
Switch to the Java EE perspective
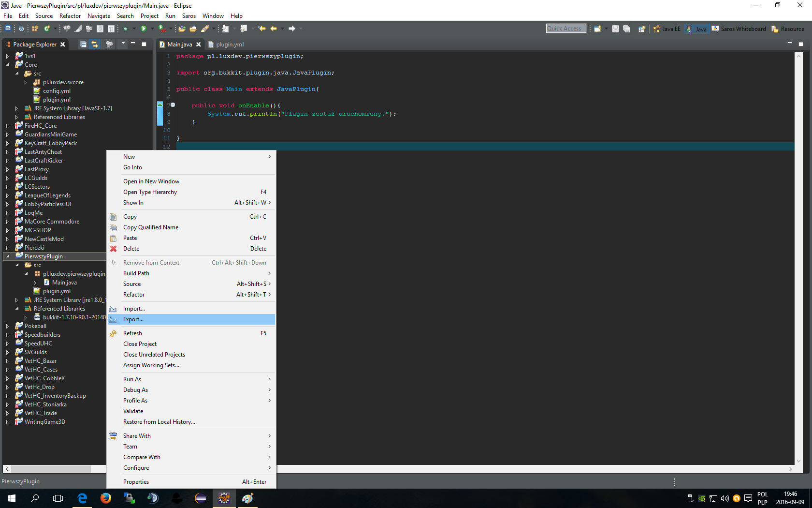pyautogui.click(x=667, y=29)
